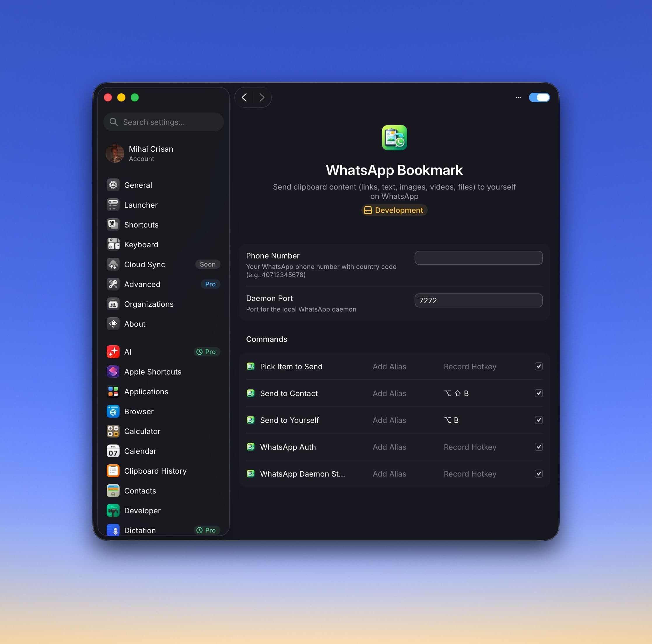Disable the Send to Yourself checkbox
This screenshot has height=644, width=652.
[x=539, y=420]
